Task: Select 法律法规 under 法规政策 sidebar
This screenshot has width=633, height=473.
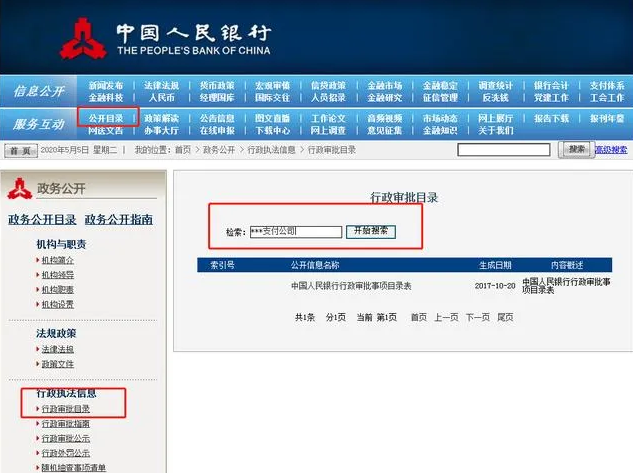Action: (57, 349)
